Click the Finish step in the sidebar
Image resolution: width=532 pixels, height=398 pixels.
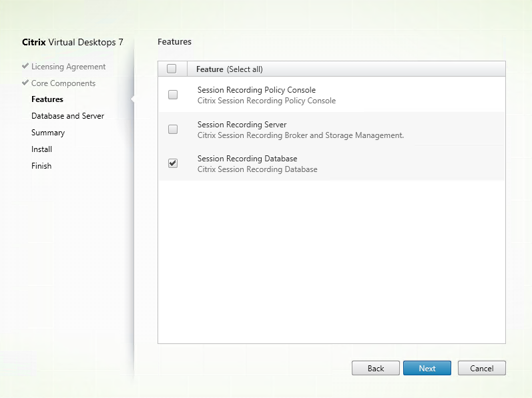41,166
